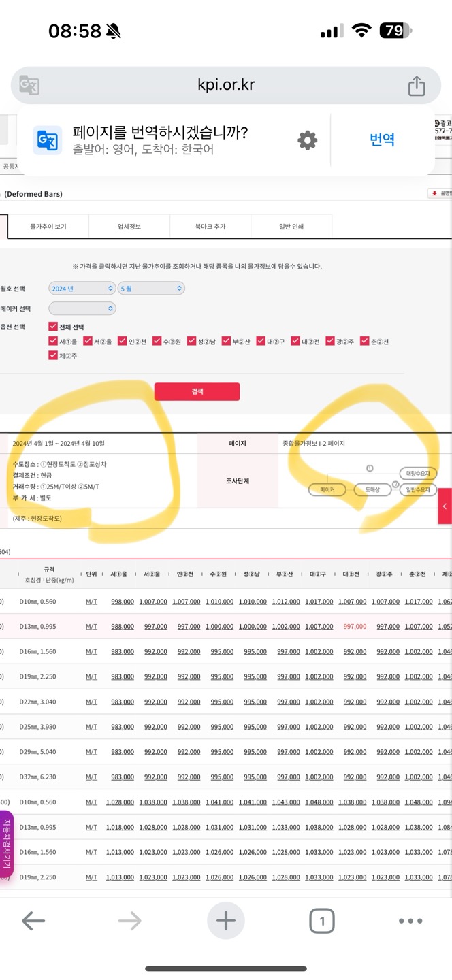Click the red 997,000 price in D13mm row
The height and width of the screenshot is (980, 452).
point(355,627)
